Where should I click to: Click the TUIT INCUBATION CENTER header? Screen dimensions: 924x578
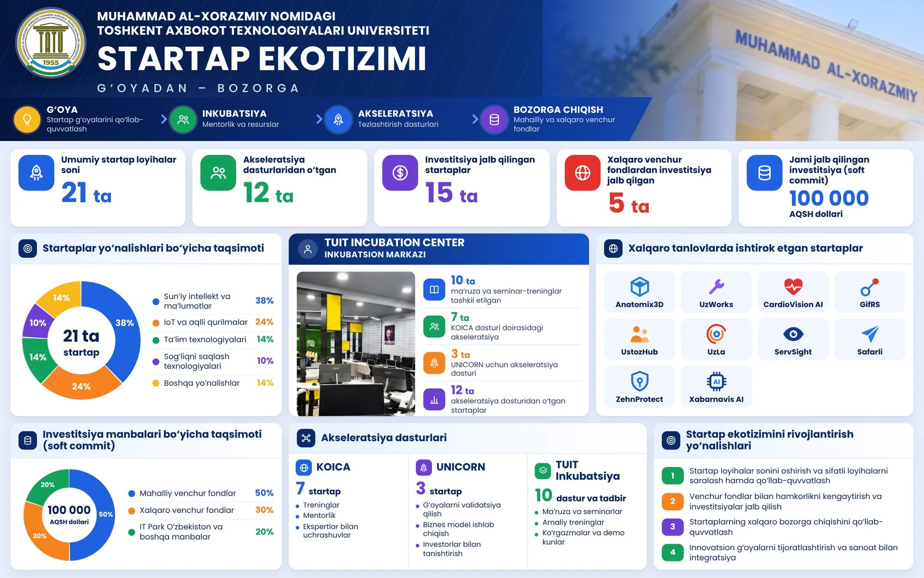tap(439, 249)
